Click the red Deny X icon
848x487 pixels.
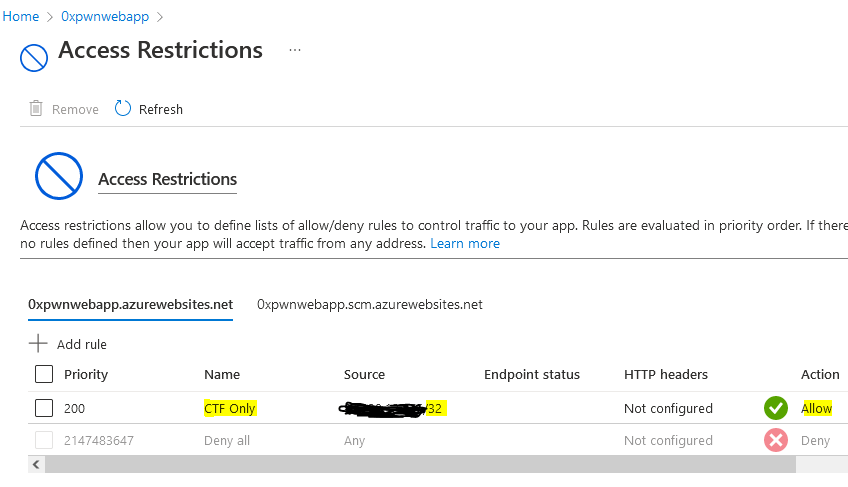tap(775, 440)
